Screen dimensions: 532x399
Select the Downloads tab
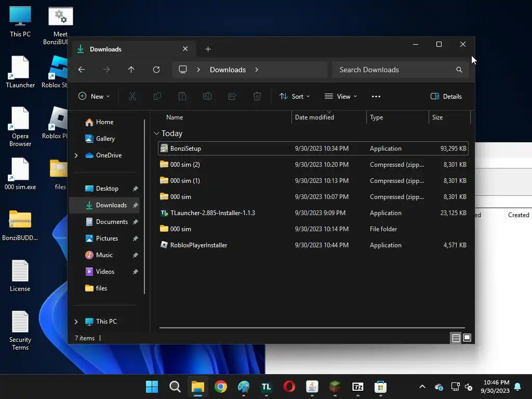(134, 49)
